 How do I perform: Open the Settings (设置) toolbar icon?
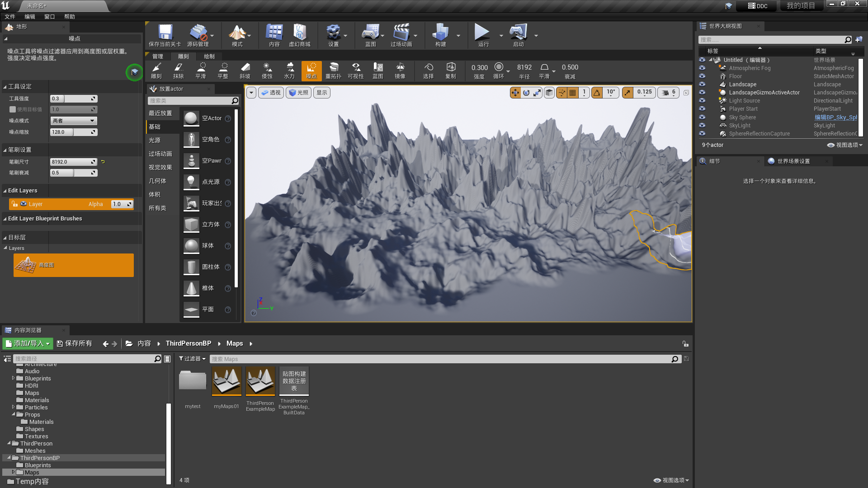(x=333, y=35)
